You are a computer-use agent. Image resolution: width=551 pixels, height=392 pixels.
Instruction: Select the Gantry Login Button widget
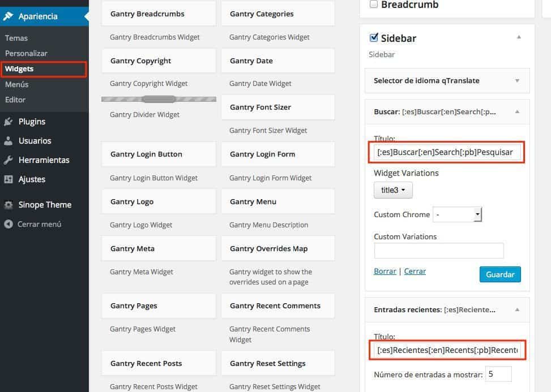[159, 154]
